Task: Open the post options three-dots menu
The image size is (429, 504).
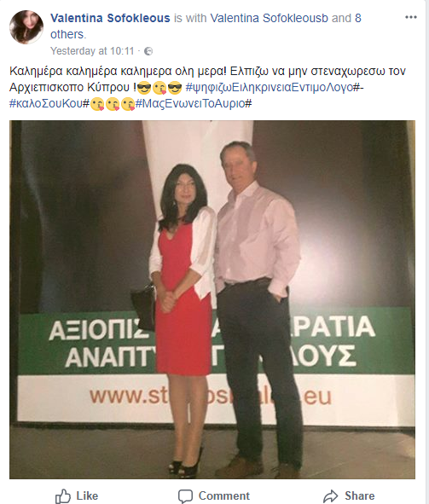Action: point(411,17)
